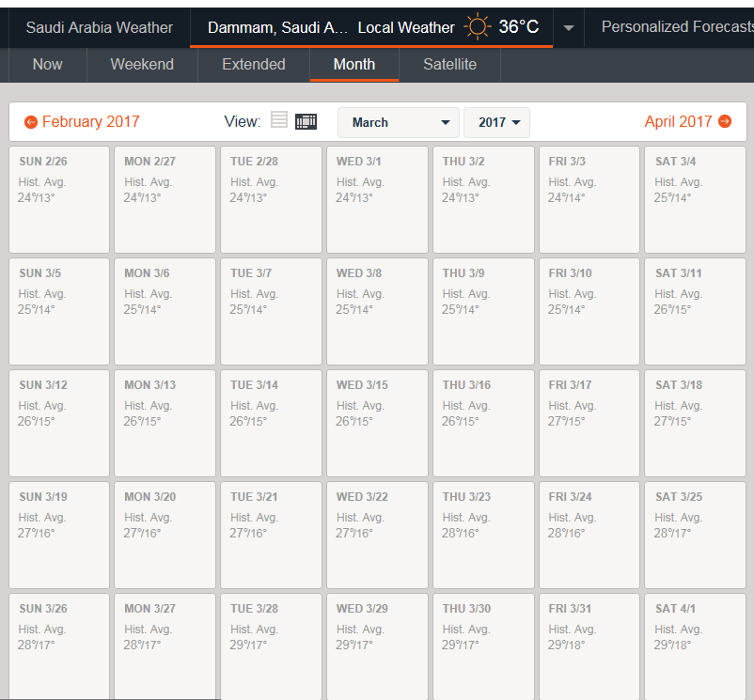Select the FRI 3/31 calendar day
This screenshot has width=754, height=700.
coord(589,646)
